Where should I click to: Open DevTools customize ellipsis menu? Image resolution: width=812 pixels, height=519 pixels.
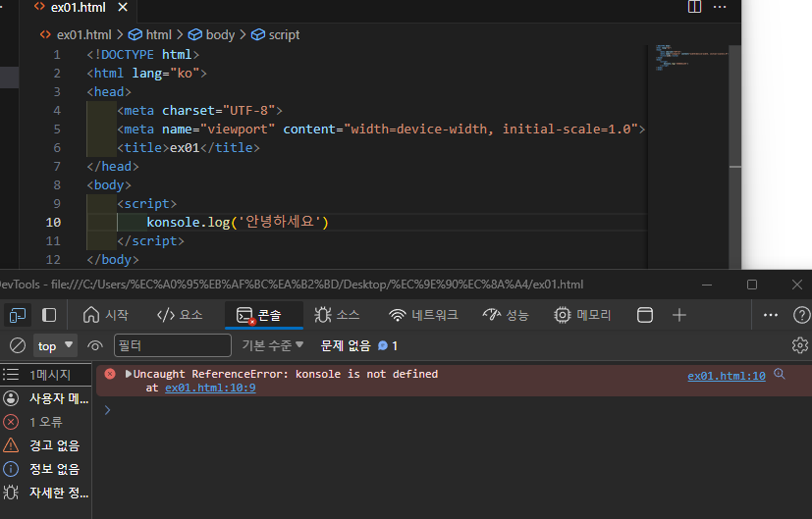coord(771,315)
